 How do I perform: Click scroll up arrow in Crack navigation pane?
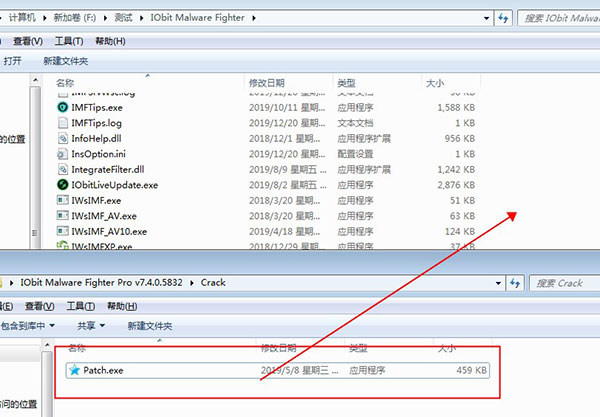[x=47, y=345]
